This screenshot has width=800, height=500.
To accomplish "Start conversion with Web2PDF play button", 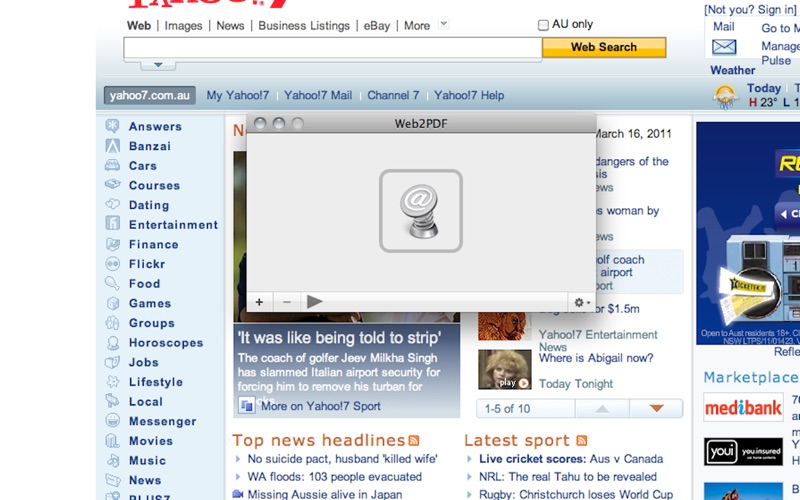I will 314,302.
